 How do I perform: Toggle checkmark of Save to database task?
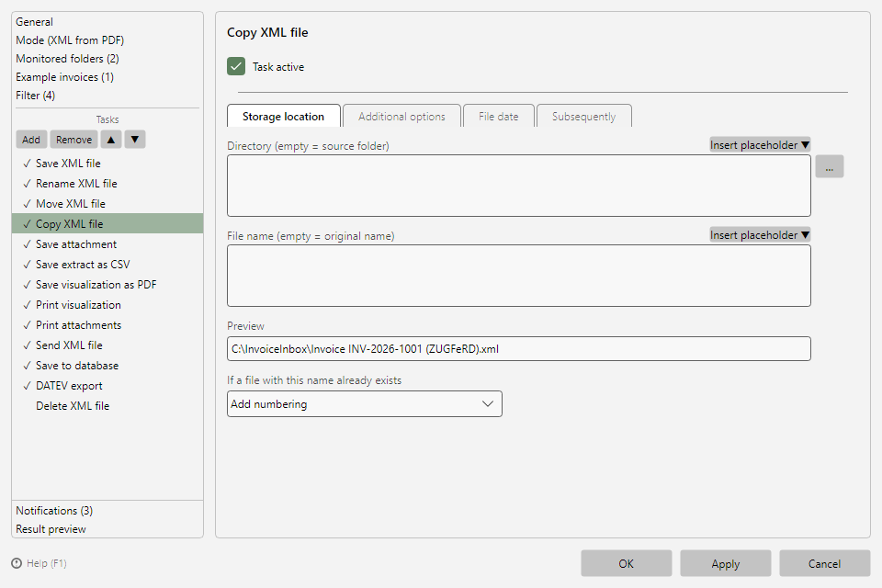(x=27, y=367)
